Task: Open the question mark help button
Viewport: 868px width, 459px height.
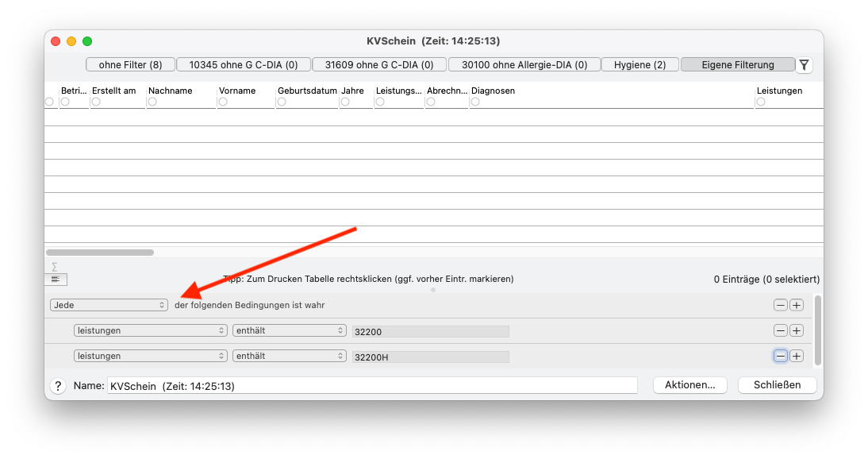Action: pyautogui.click(x=58, y=386)
